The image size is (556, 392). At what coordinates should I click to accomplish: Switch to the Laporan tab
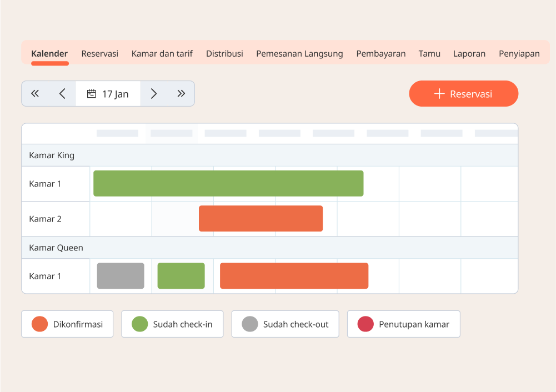pyautogui.click(x=469, y=54)
